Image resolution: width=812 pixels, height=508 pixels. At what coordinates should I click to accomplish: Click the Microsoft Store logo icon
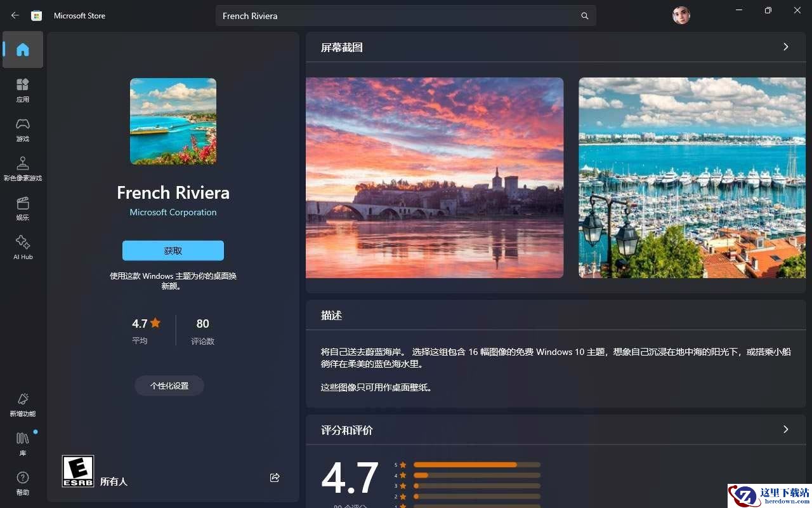pyautogui.click(x=37, y=16)
